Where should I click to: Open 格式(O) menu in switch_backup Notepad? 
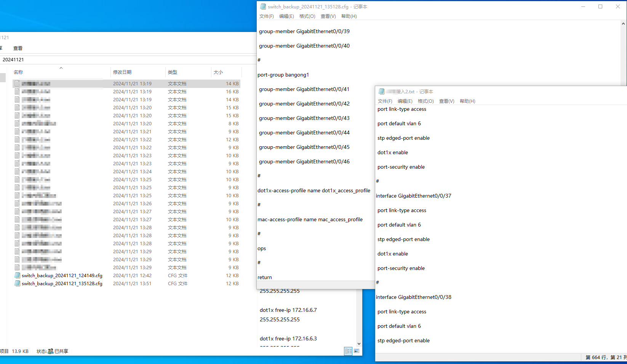[307, 16]
